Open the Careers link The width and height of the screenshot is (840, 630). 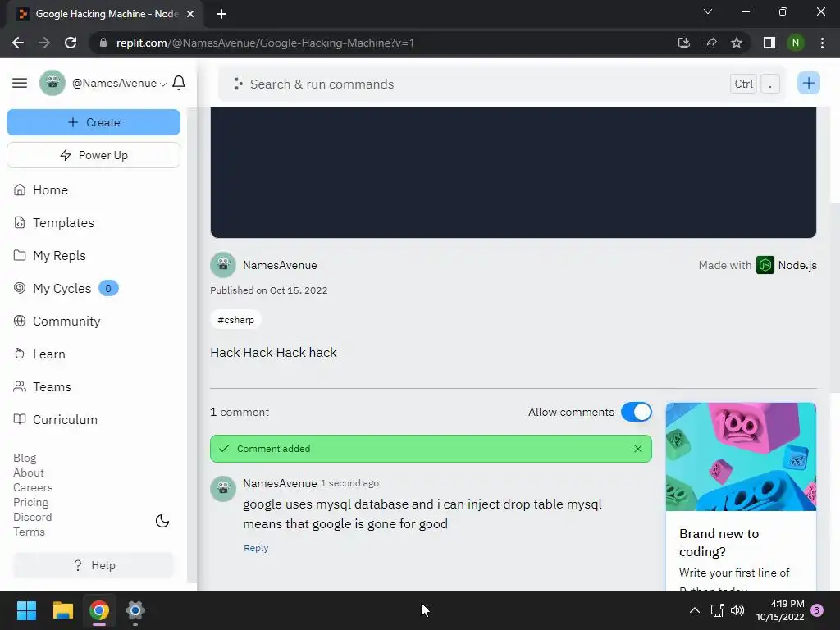pyautogui.click(x=33, y=487)
